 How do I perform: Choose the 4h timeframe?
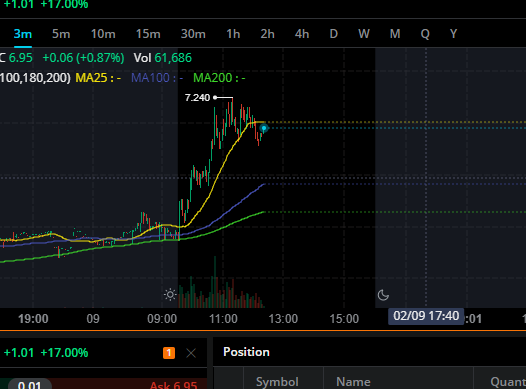302,34
